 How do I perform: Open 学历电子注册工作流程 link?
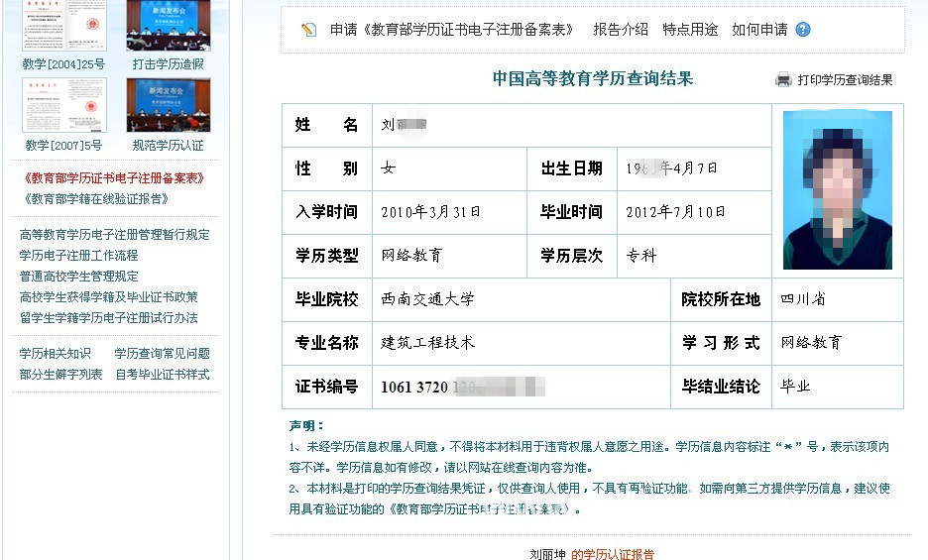tap(78, 255)
